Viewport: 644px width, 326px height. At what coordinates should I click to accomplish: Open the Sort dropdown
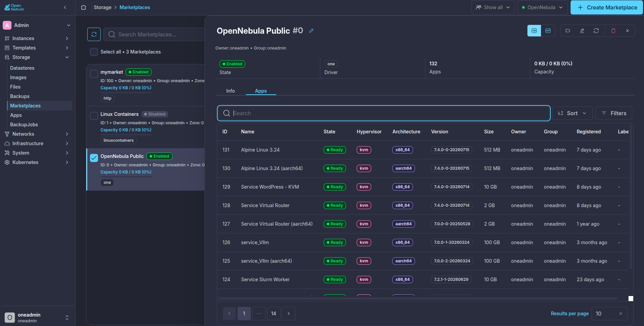point(572,113)
